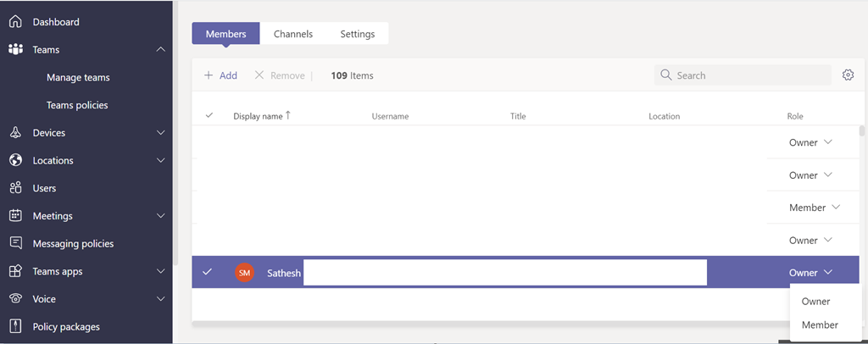The height and width of the screenshot is (344, 868).
Task: Click the Voice phone icon
Action: (15, 298)
